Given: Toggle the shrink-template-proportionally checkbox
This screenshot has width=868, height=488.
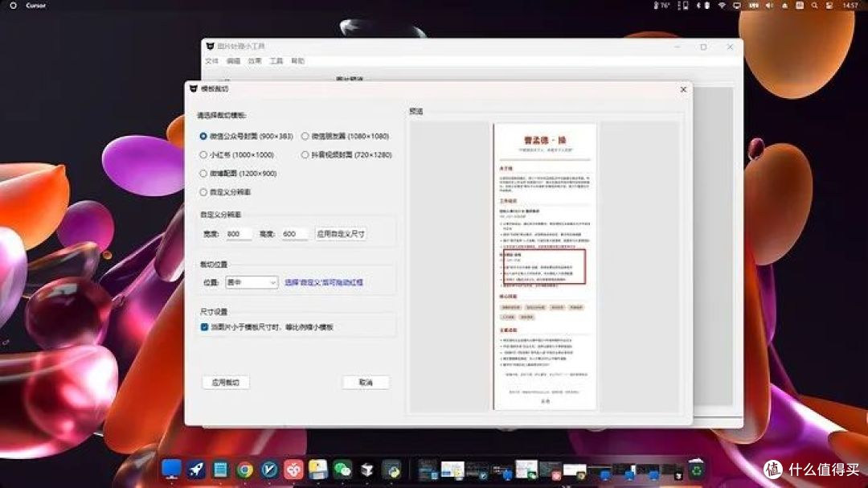Looking at the screenshot, I should tap(205, 327).
